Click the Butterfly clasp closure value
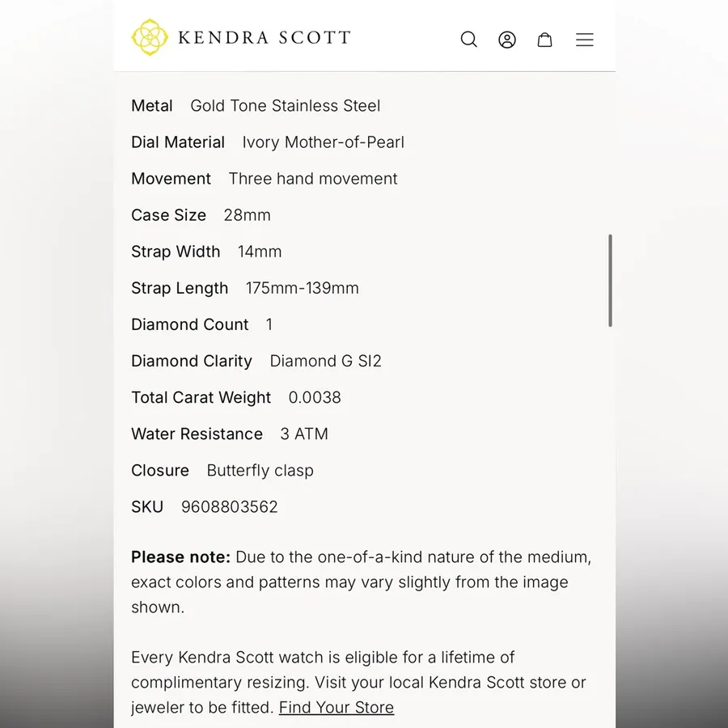The image size is (728, 728). tap(260, 470)
